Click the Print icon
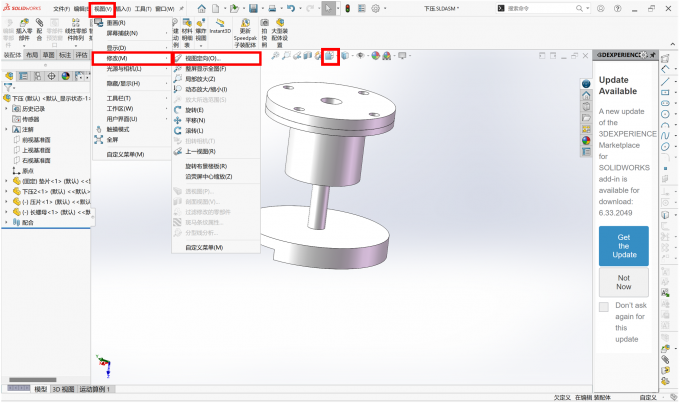The width and height of the screenshot is (680, 403). tap(272, 8)
